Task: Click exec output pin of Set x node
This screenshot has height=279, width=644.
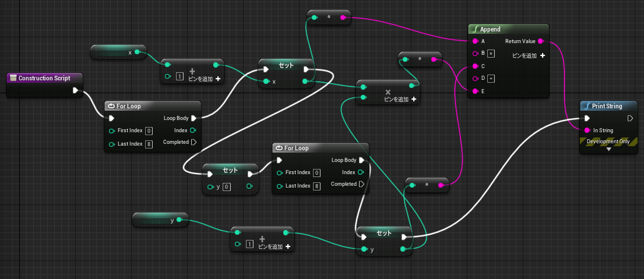Action: tap(306, 69)
